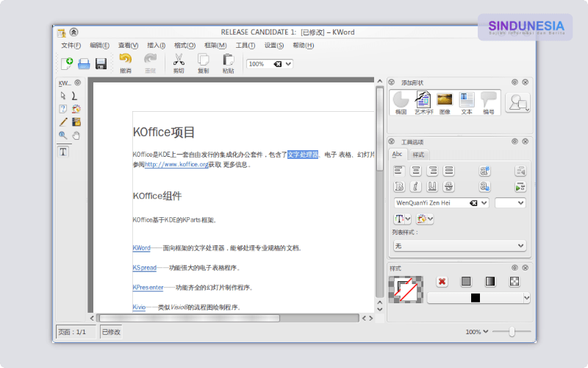588x368 pixels.
Task: Open the toolbar zoom 100% dropdown
Action: coord(288,64)
